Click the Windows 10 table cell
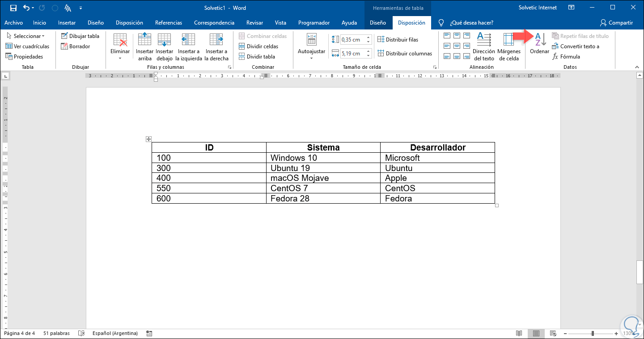The height and width of the screenshot is (339, 644). [323, 158]
